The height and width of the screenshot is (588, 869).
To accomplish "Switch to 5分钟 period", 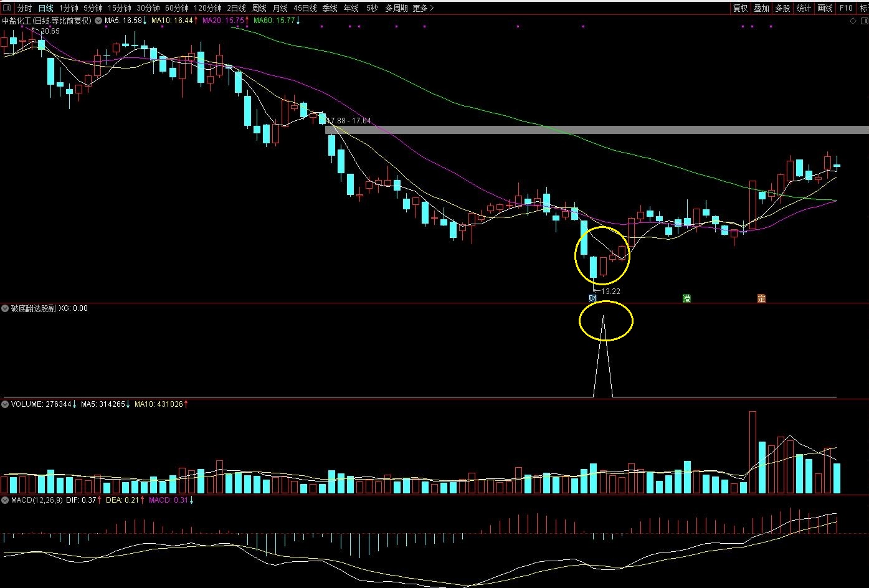I will 93,8.
